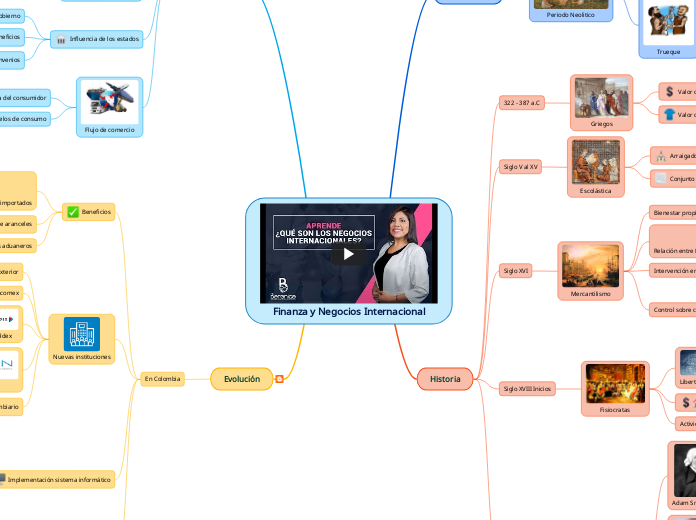Select the Implementación sistema informático text
Viewport: 696px width, 520px height.
(59, 480)
